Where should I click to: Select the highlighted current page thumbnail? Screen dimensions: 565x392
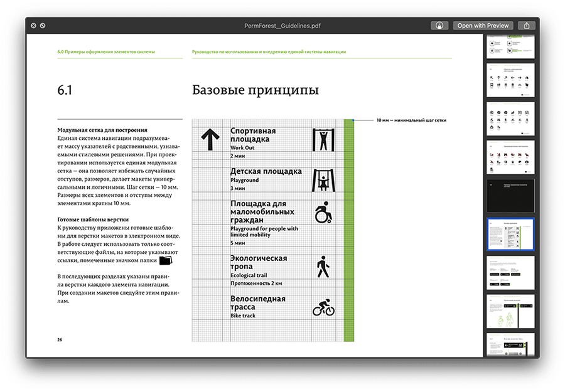510,233
